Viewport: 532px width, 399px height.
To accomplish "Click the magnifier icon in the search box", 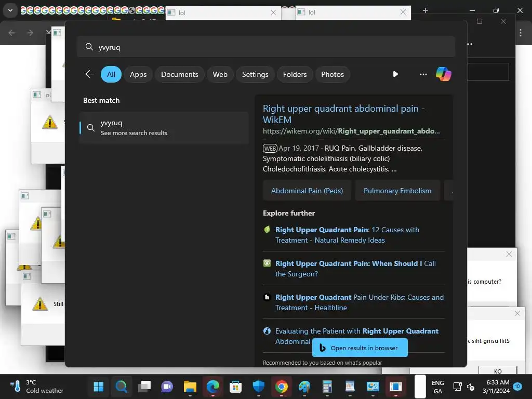I will (89, 47).
